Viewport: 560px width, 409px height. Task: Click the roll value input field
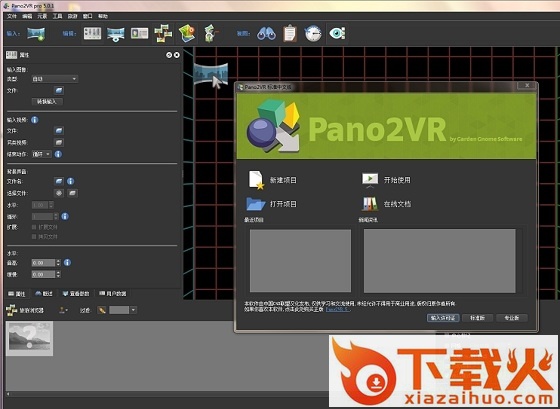(43, 274)
